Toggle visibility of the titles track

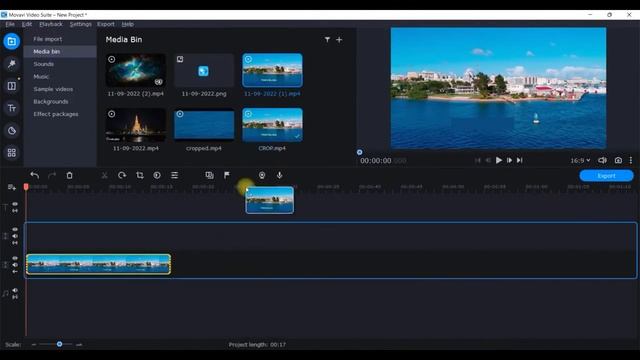coord(15,204)
